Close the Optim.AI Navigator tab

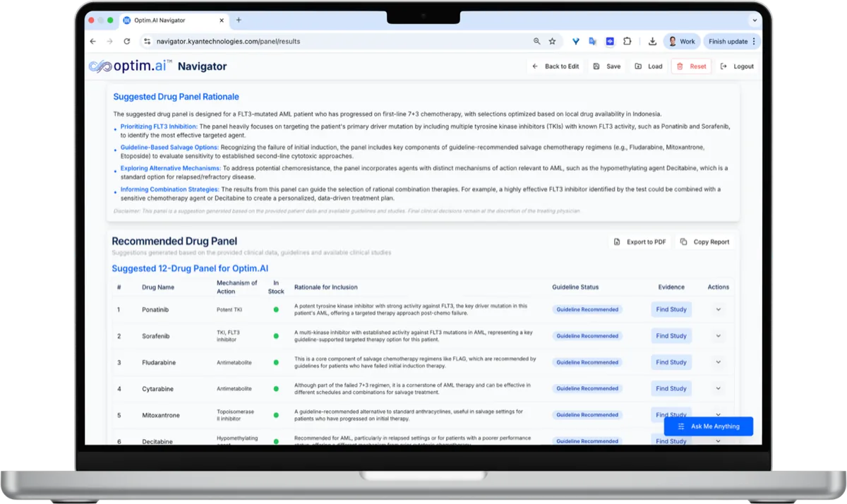tap(222, 20)
